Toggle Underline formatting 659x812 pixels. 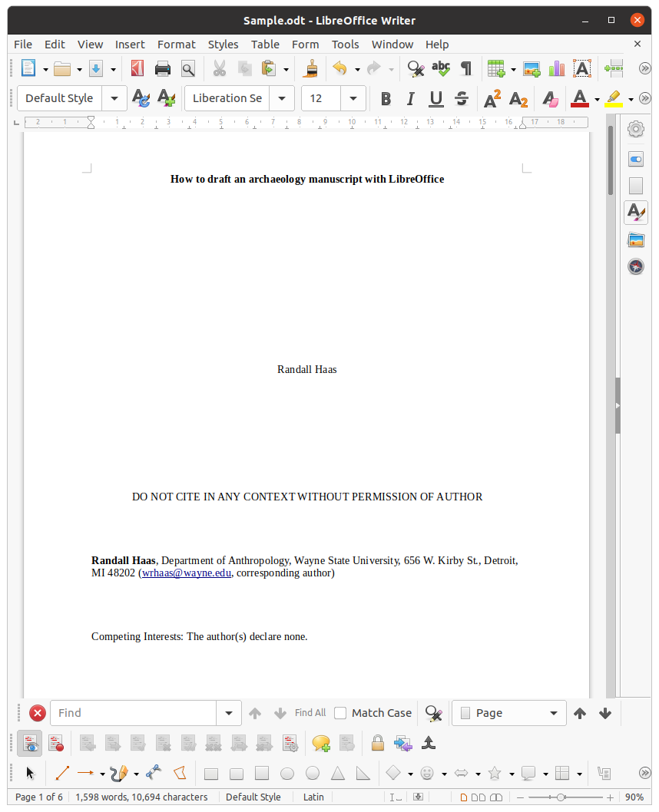click(436, 98)
